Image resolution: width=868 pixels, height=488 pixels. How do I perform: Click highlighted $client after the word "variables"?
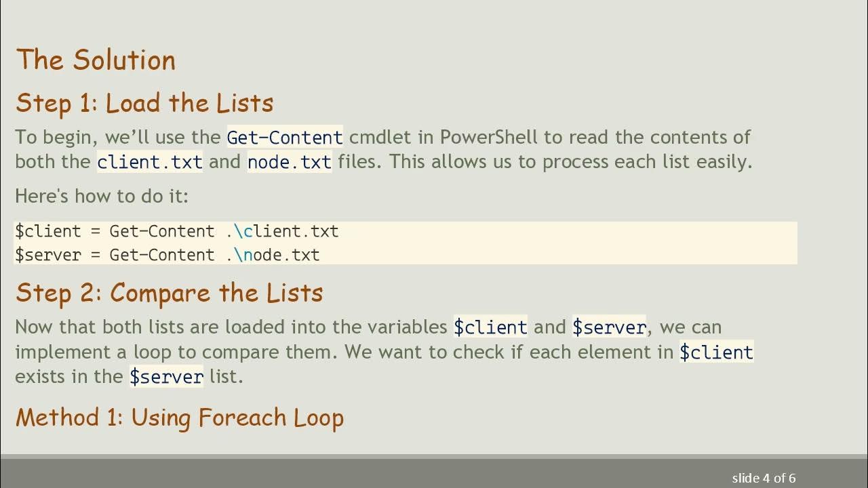pos(490,327)
